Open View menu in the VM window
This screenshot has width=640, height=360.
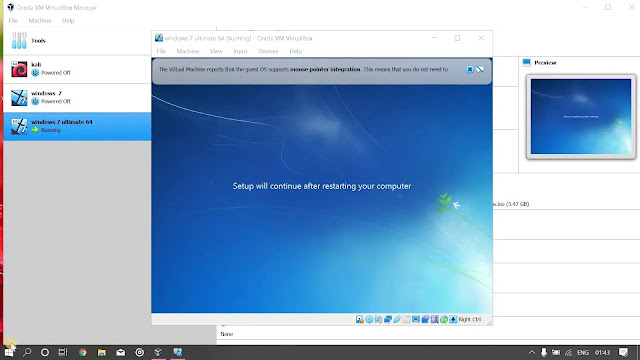click(216, 51)
